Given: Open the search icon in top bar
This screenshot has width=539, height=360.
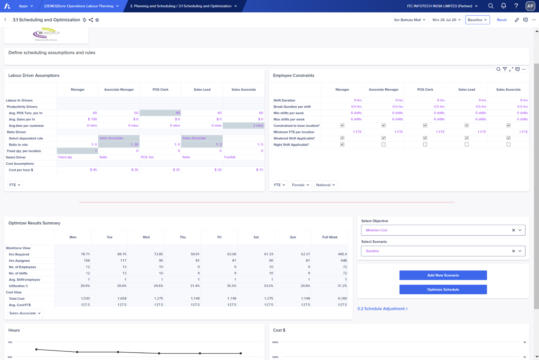Looking at the screenshot, I should (x=491, y=6).
